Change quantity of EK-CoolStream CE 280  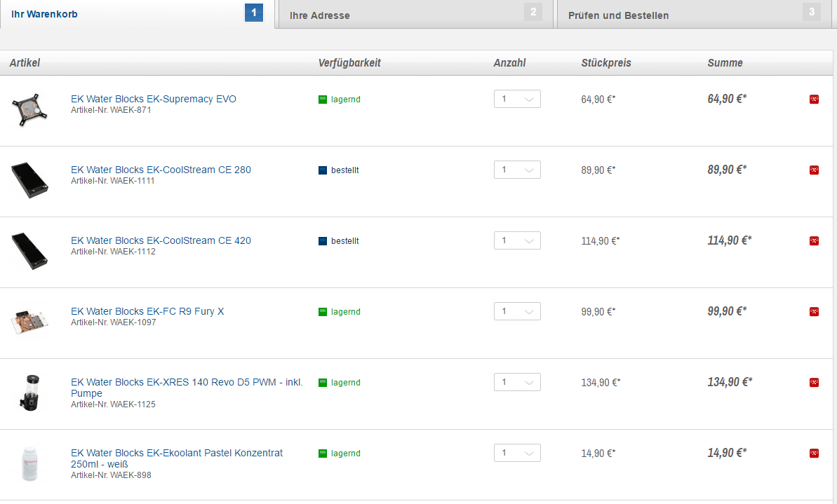tap(517, 170)
